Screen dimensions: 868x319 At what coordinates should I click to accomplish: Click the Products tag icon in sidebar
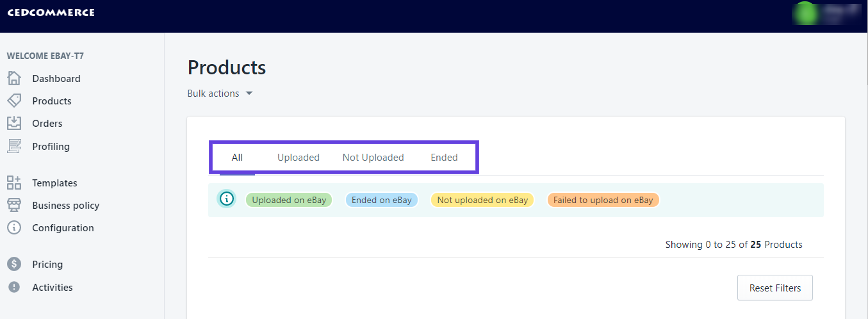14,101
